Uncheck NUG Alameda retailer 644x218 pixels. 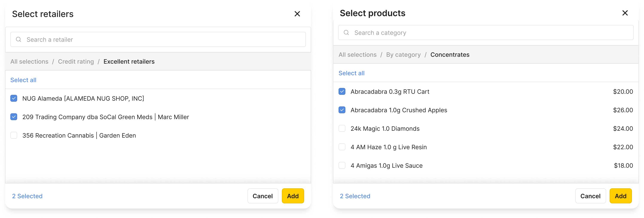(14, 98)
